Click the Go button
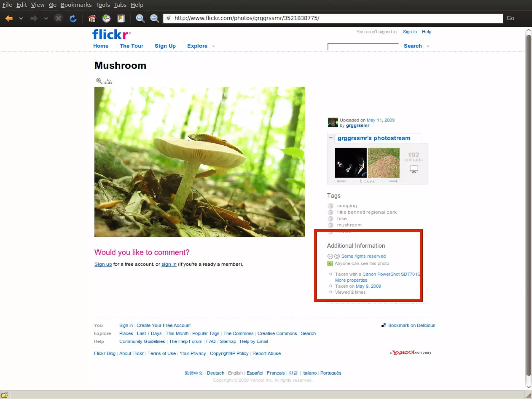532x399 pixels. (510, 18)
